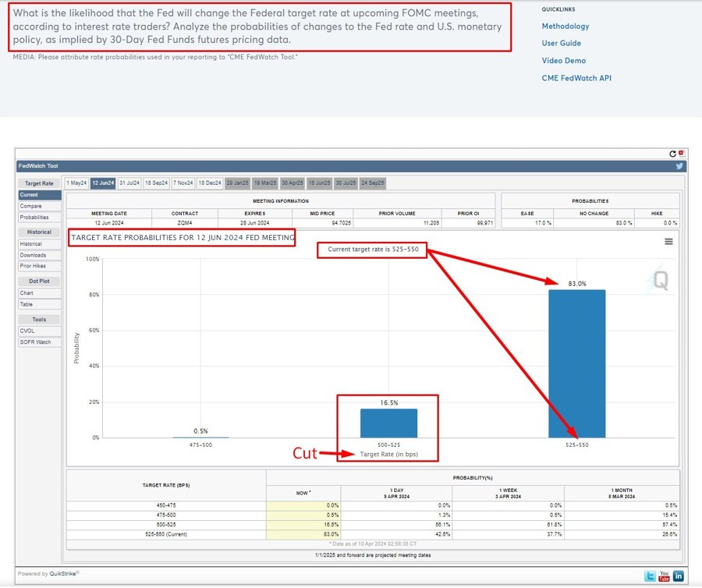
Task: Open the Twitter bird icon in FedWatch header
Action: [x=679, y=166]
